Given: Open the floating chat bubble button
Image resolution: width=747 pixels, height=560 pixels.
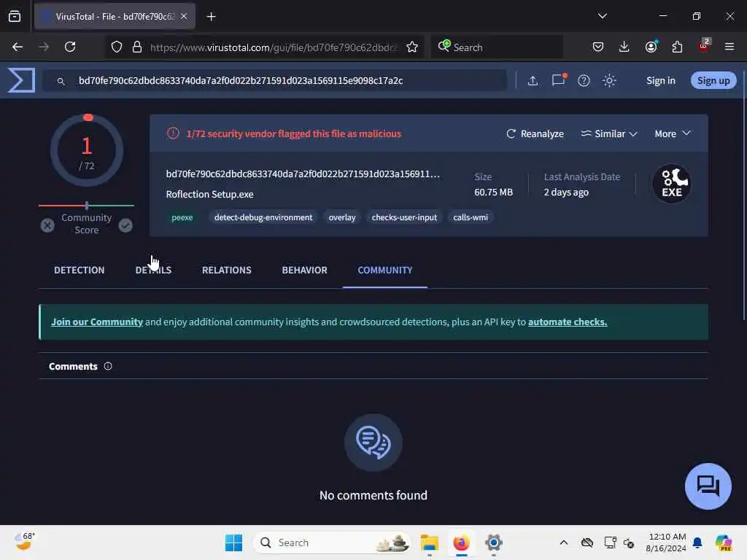Looking at the screenshot, I should [x=708, y=486].
